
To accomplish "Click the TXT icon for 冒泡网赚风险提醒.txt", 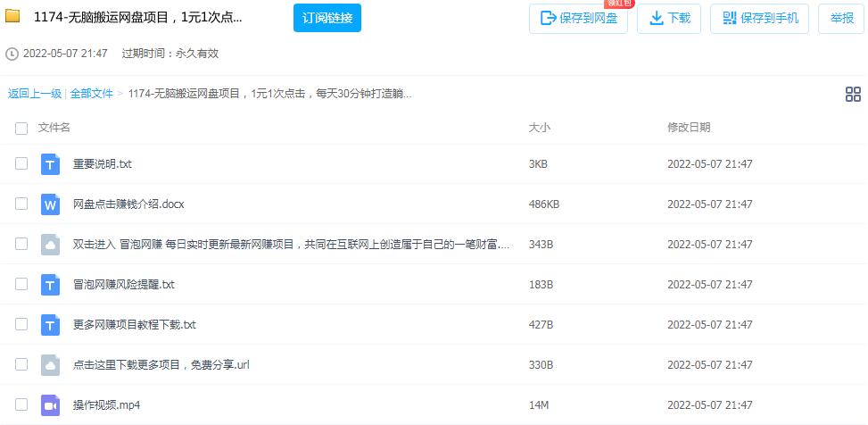I will tap(50, 285).
